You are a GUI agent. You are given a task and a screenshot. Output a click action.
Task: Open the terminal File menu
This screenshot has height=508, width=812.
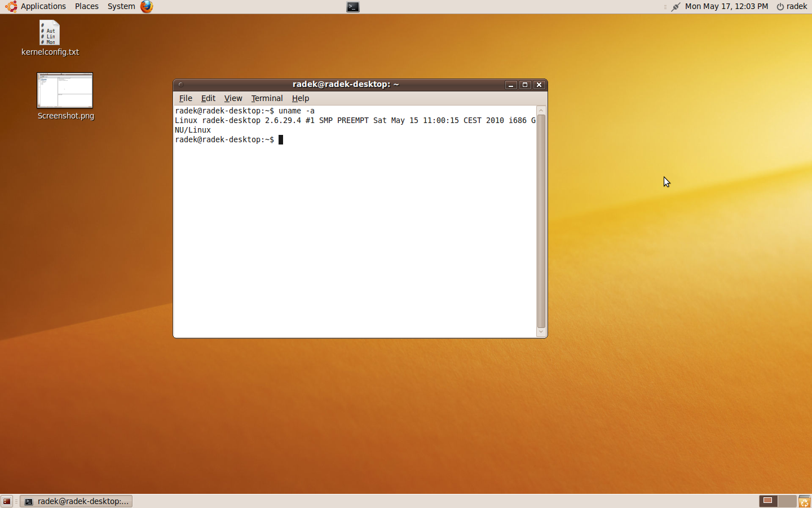[186, 98]
